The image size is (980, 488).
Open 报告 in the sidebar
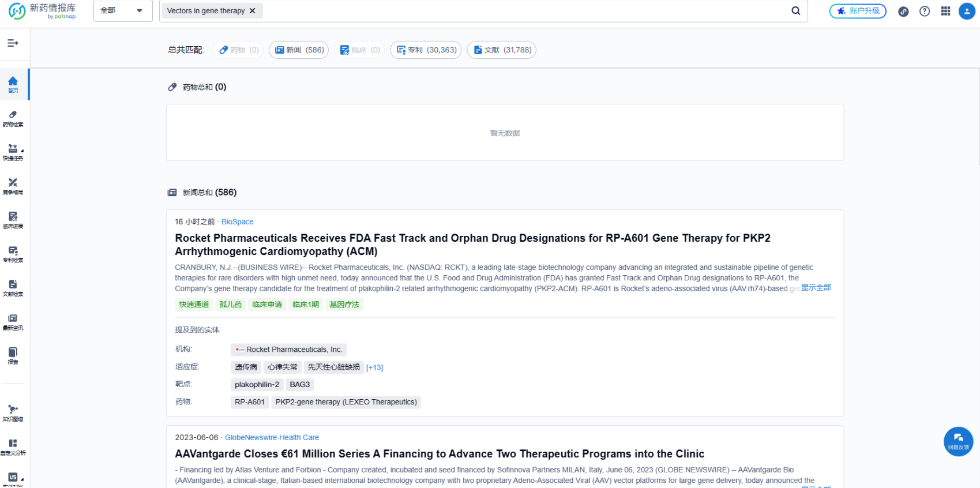tap(13, 356)
